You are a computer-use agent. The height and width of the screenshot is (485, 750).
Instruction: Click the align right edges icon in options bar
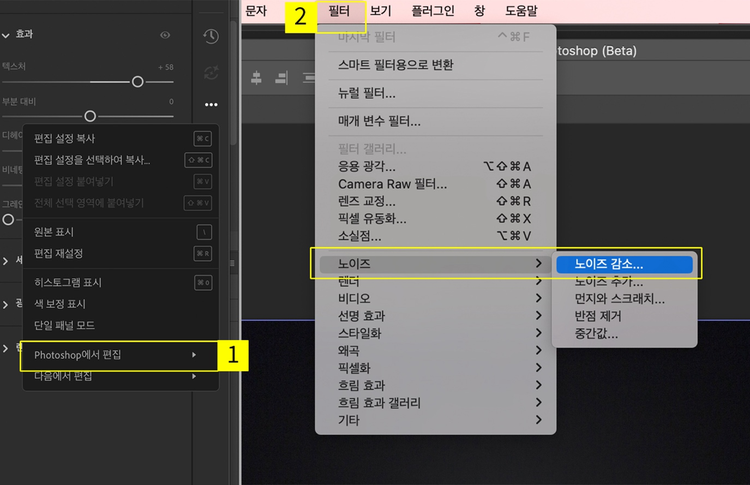tap(282, 77)
